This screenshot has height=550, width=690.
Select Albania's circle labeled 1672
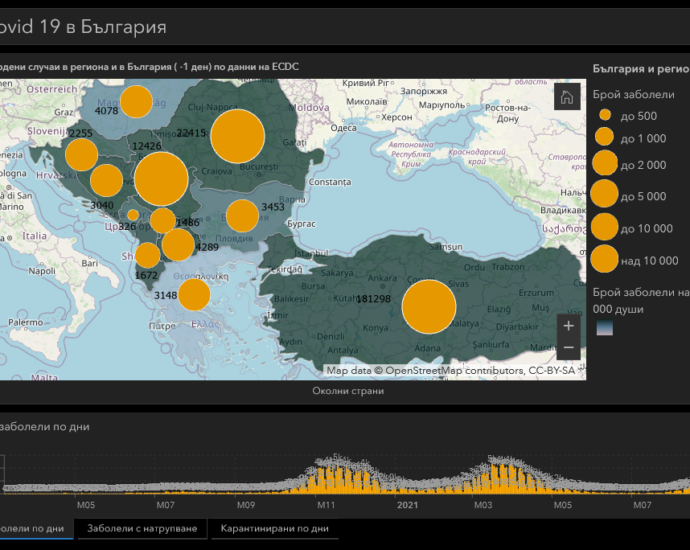tap(147, 255)
